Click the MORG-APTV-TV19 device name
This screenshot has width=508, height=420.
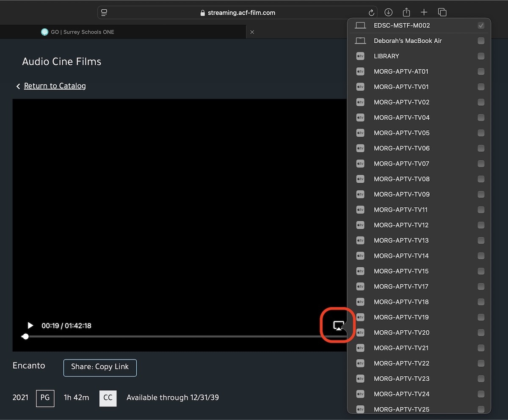click(x=401, y=317)
